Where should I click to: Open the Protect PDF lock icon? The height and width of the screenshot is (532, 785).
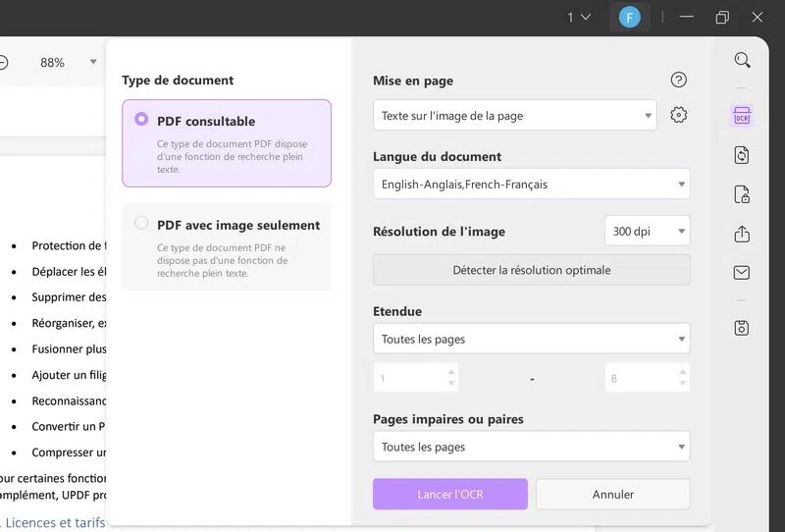click(x=742, y=194)
